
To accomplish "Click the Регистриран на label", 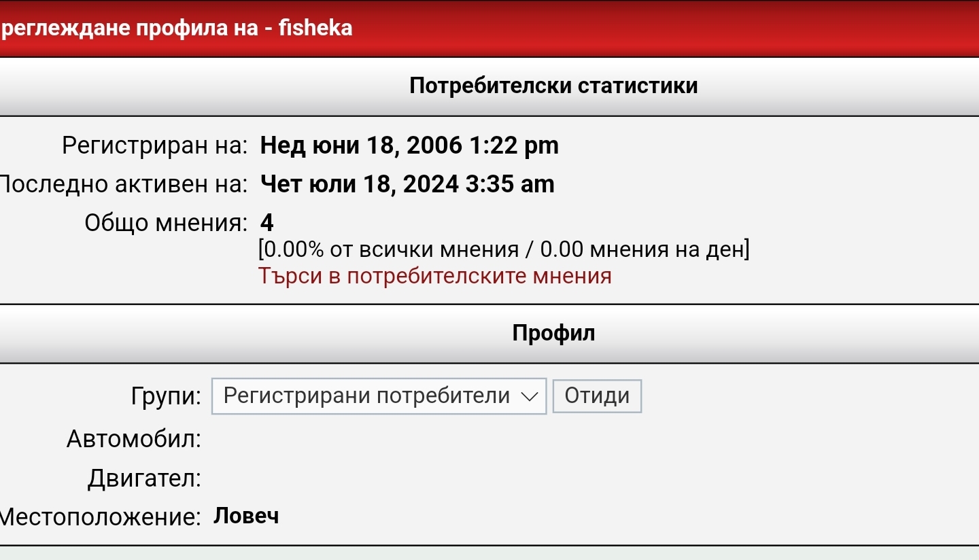I will point(155,145).
